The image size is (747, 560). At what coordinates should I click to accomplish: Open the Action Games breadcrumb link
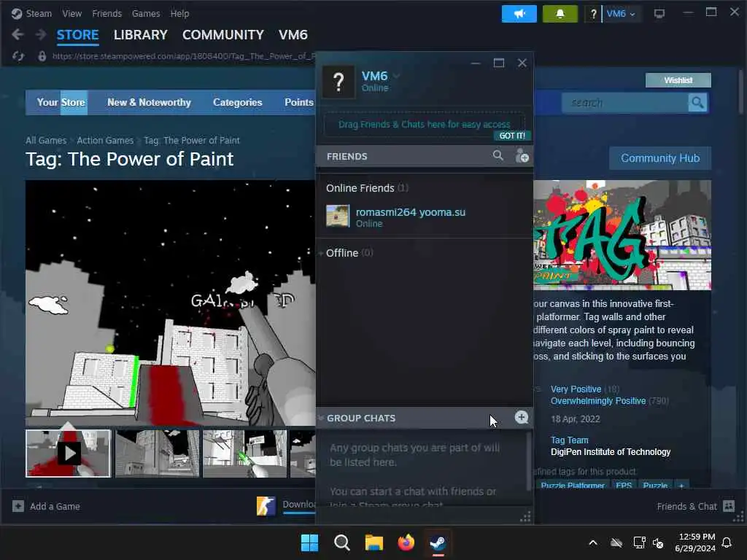tap(105, 141)
